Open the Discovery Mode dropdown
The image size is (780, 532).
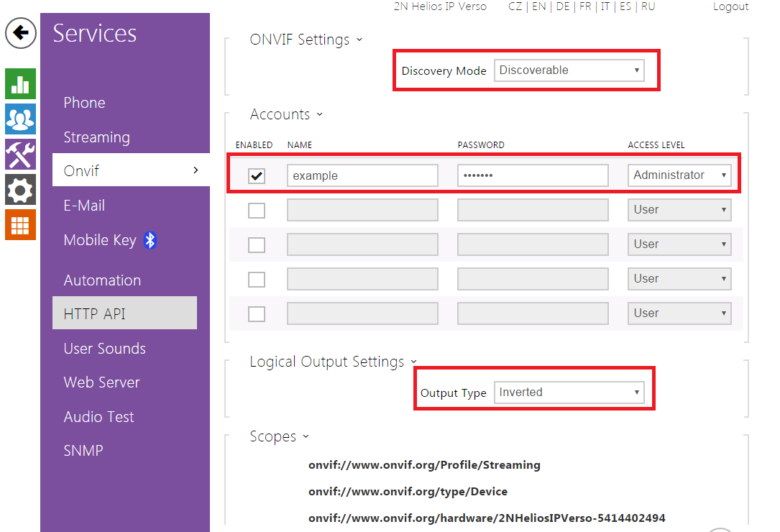[x=569, y=70]
